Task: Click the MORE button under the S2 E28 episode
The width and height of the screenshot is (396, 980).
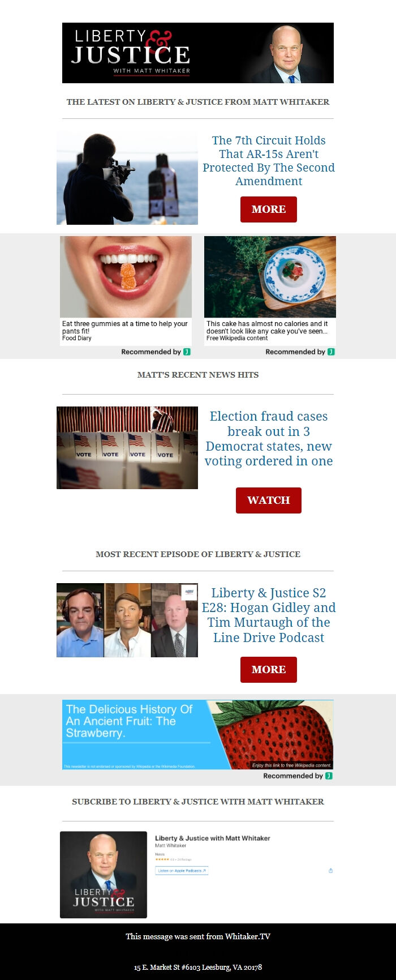Action: pos(269,670)
